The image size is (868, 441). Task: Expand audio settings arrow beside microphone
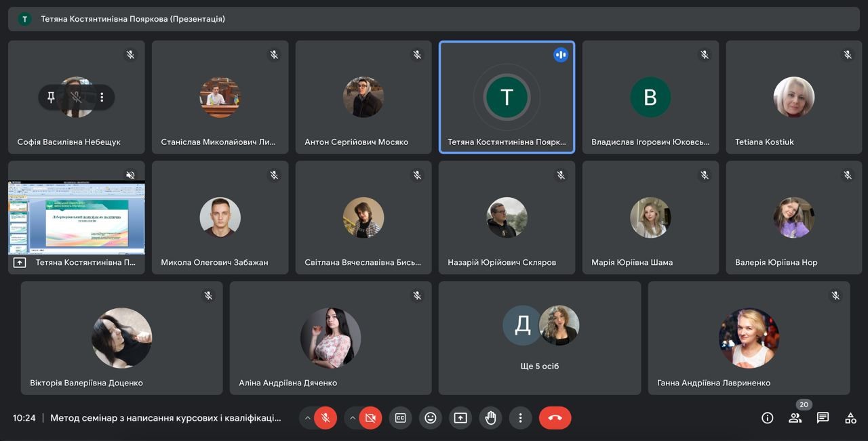[307, 418]
